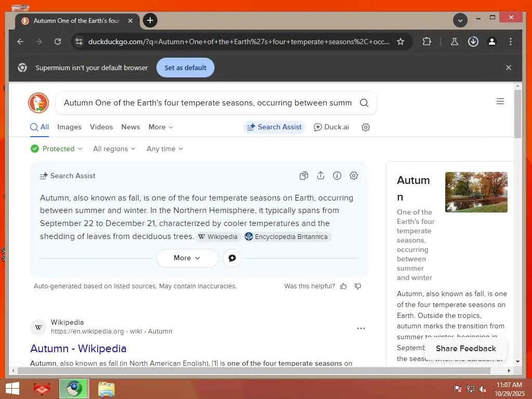The height and width of the screenshot is (399, 532).
Task: Click the search magnifier icon in search box
Action: click(364, 103)
